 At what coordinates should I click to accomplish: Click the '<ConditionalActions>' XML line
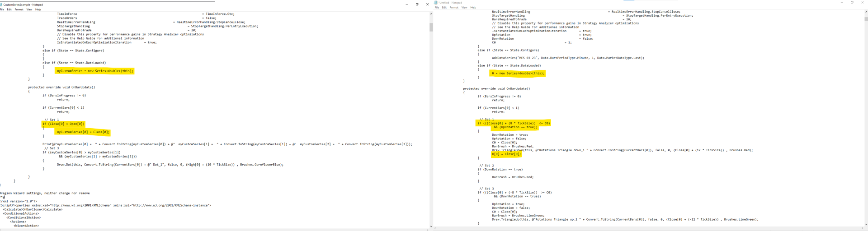tap(21, 213)
